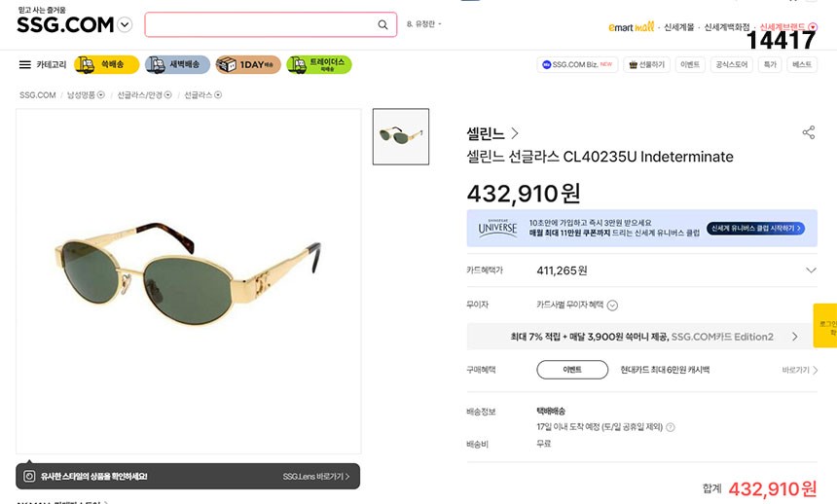This screenshot has height=504, width=837.
Task: Share this product via share icon
Action: 808,132
